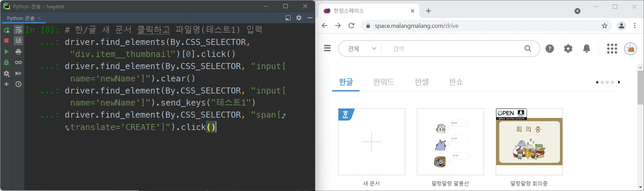Open help question mark icon
644x191 pixels.
(x=550, y=49)
